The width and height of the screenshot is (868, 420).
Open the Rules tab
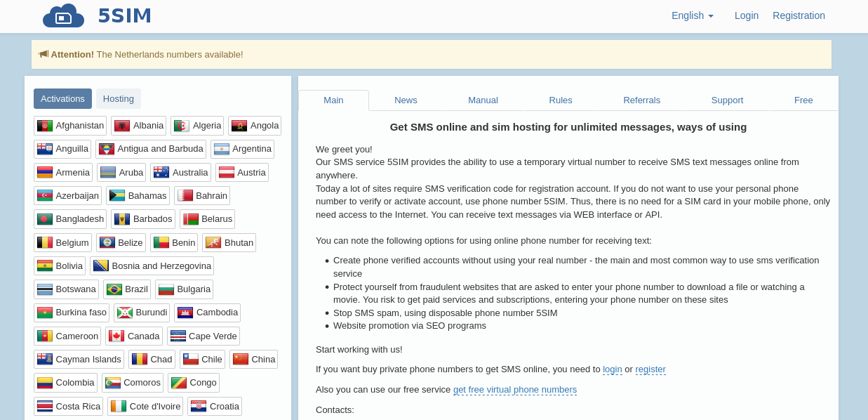(x=561, y=100)
